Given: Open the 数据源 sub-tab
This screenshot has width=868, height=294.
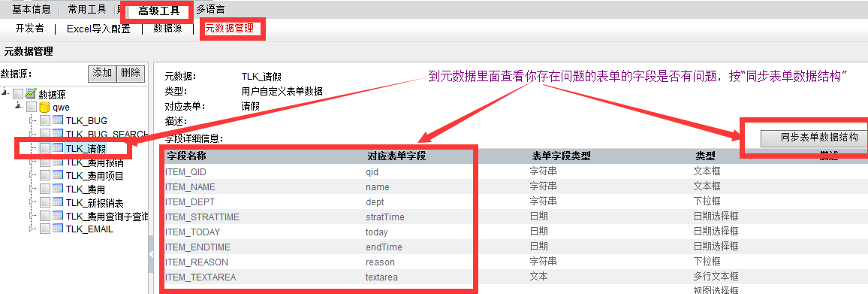Looking at the screenshot, I should point(167,29).
